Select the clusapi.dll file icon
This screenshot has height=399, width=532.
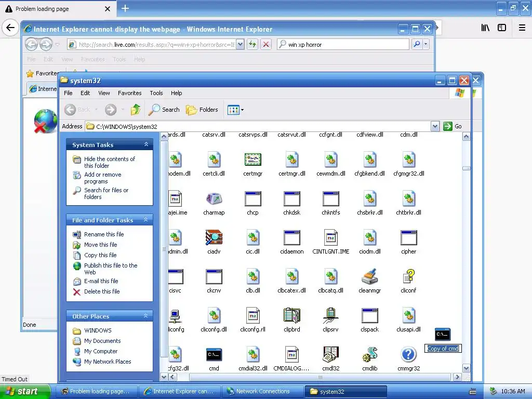coord(408,315)
